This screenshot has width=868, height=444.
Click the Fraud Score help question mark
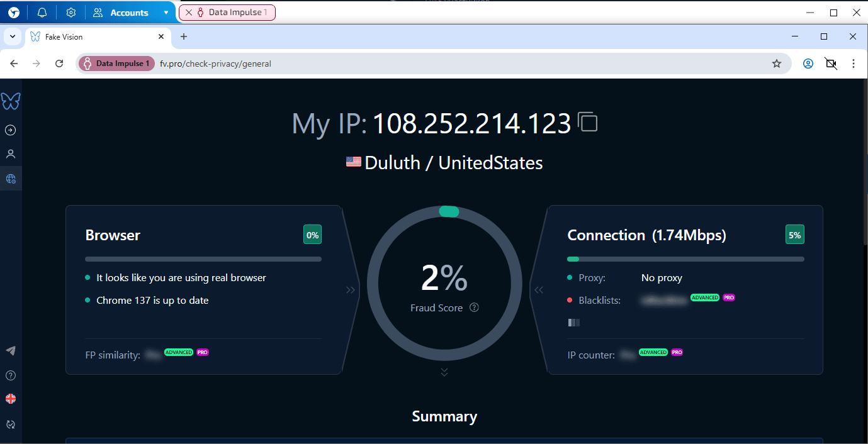pyautogui.click(x=474, y=308)
